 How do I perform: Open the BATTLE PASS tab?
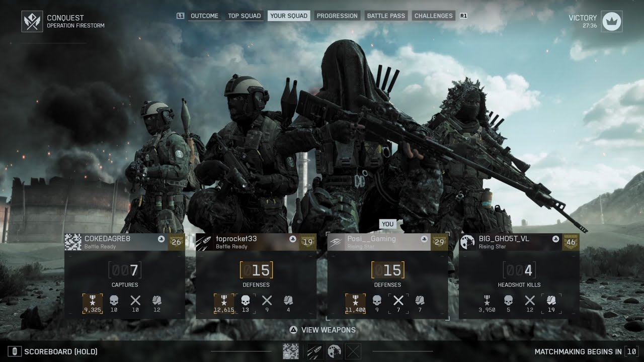click(386, 16)
